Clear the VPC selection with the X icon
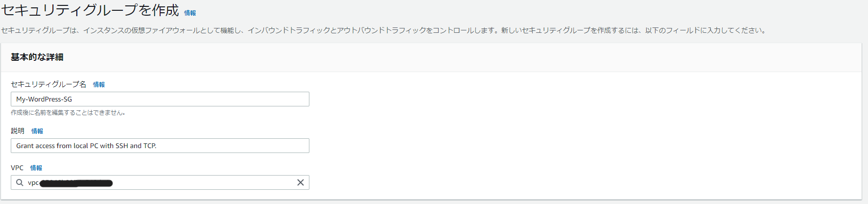 click(301, 182)
